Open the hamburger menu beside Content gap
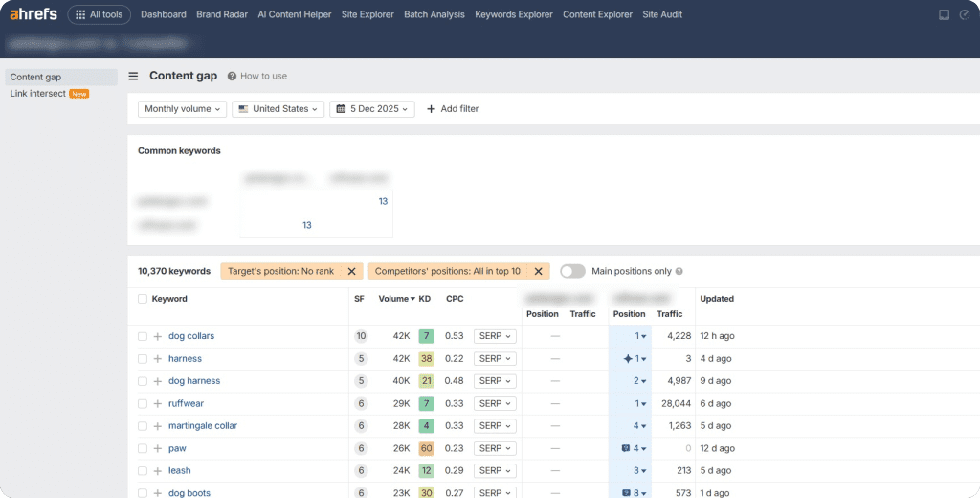Image resolution: width=980 pixels, height=498 pixels. [x=133, y=76]
